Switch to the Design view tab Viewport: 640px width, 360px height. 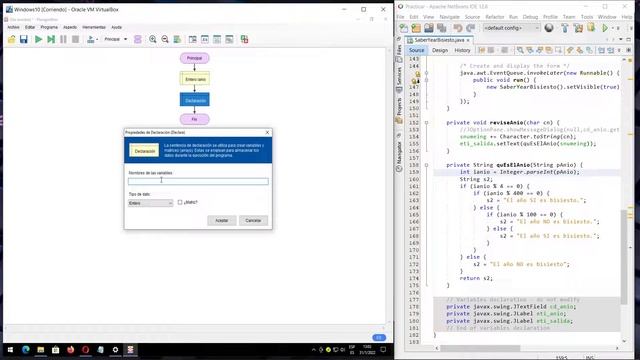coord(440,50)
